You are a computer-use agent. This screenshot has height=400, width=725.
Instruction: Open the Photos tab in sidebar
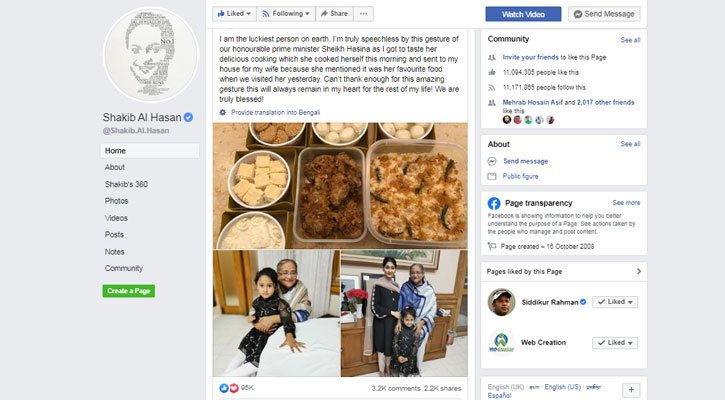[117, 201]
